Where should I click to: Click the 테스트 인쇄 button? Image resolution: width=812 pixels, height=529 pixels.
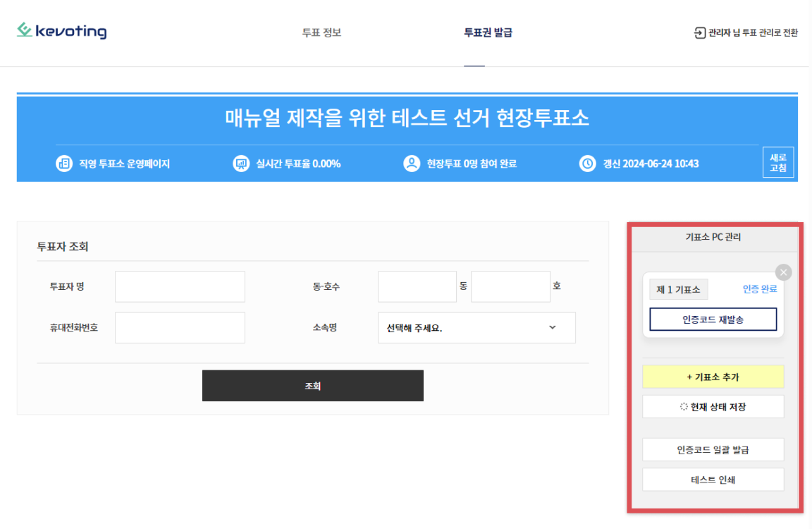[713, 480]
